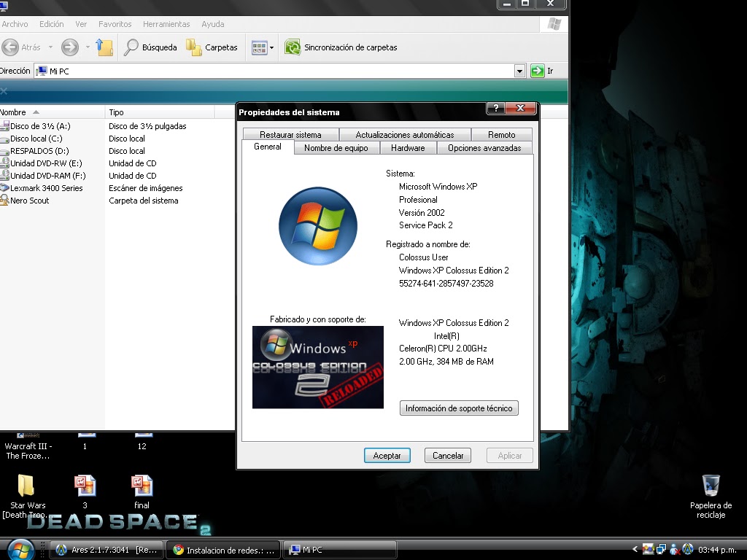Click 'Carpeta del sistema' type text
747x560 pixels.
pos(144,201)
